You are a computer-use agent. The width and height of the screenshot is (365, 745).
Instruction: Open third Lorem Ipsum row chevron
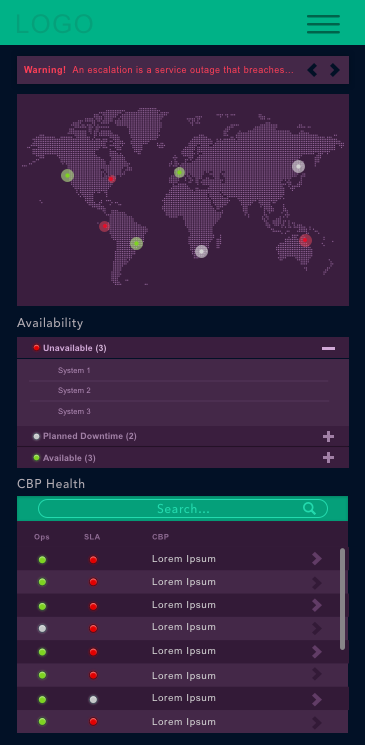pyautogui.click(x=317, y=605)
